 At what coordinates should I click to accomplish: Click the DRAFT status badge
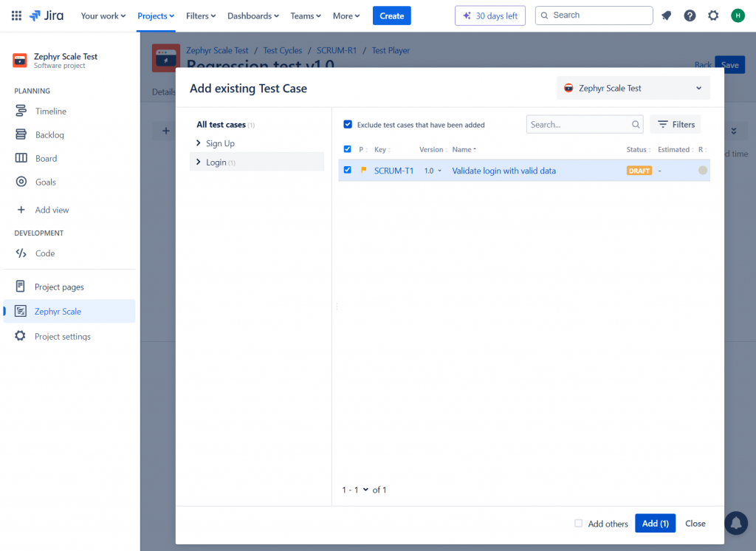(639, 171)
